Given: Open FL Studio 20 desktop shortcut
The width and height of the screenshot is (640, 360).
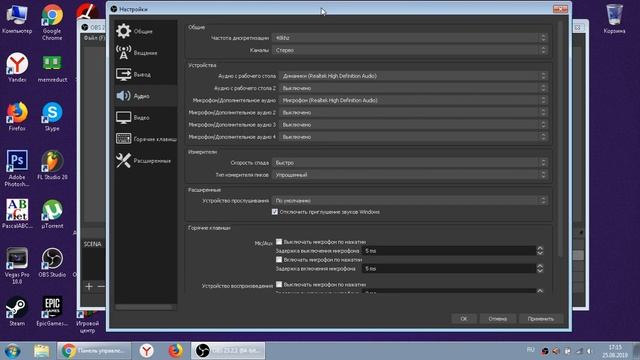Looking at the screenshot, I should coord(52,165).
